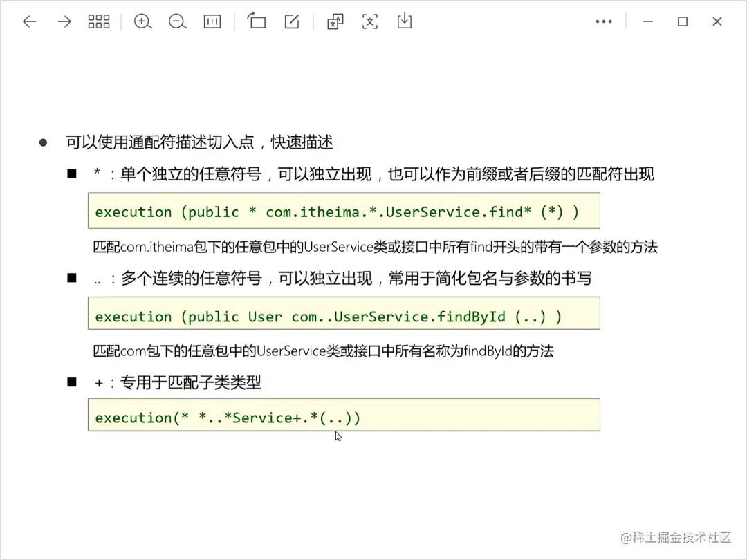Show image at actual 1:1 size

tap(212, 21)
